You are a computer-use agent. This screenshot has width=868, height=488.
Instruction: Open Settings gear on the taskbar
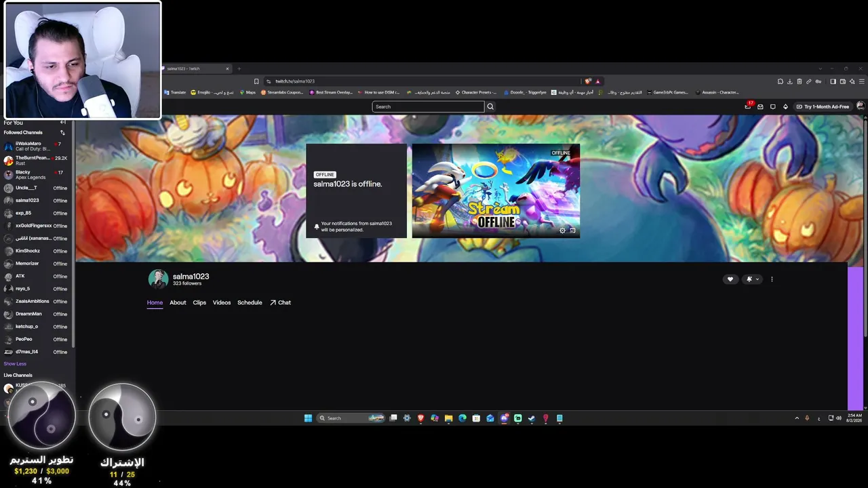point(407,418)
